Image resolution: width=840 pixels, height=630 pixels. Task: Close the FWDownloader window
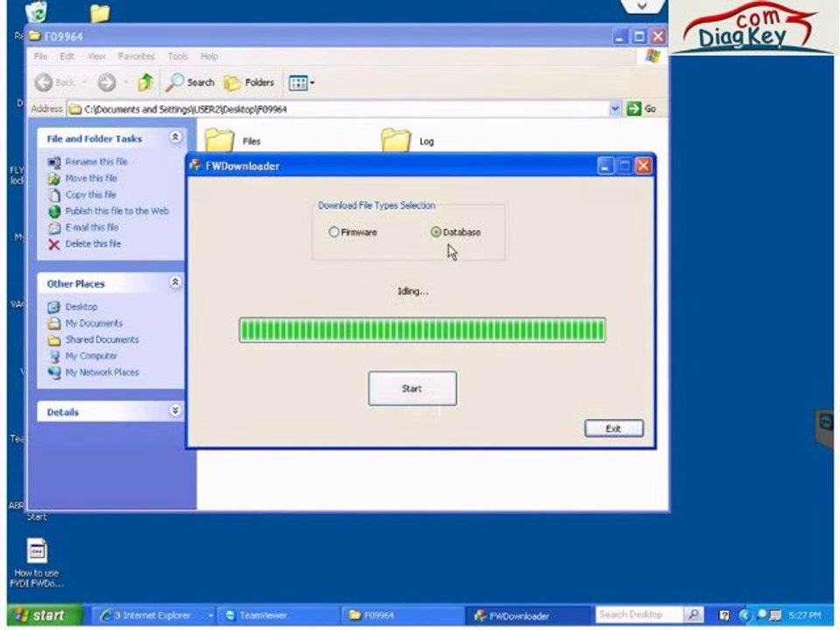643,165
